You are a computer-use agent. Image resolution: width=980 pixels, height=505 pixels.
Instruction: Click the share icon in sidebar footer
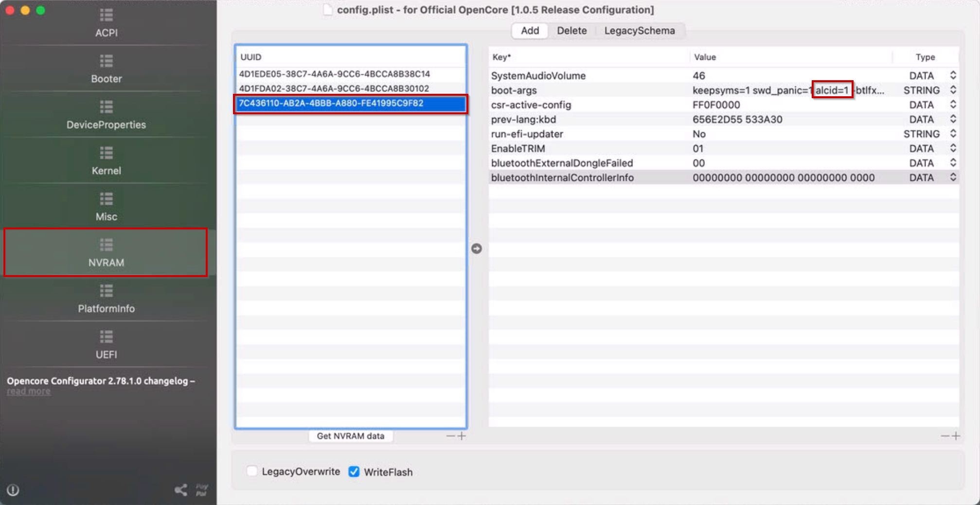click(181, 490)
